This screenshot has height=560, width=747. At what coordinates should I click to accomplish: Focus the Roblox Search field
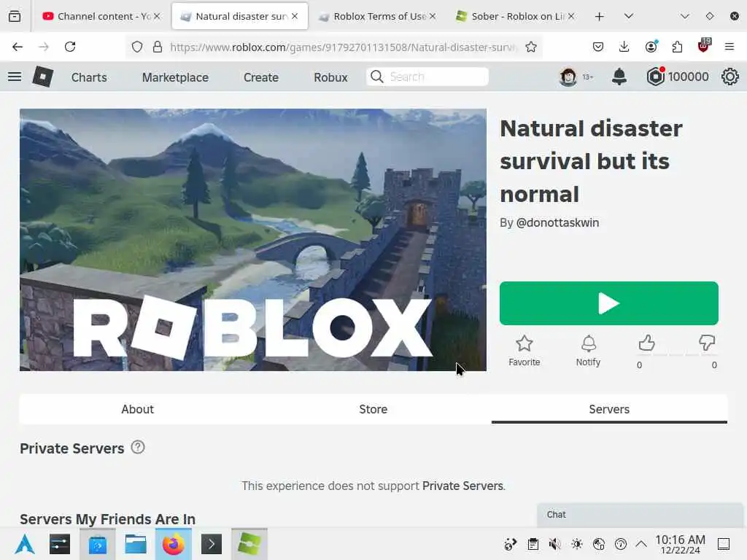point(427,77)
